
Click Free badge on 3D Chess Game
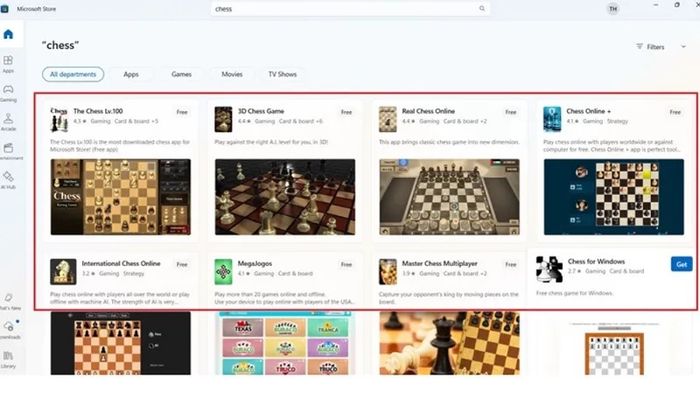pos(346,112)
